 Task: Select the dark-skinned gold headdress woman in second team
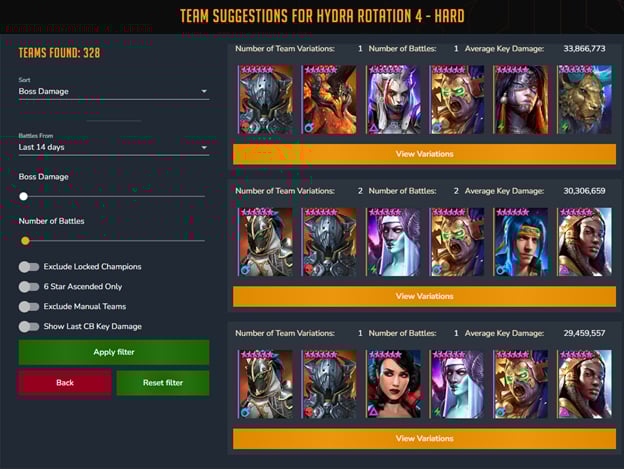click(585, 242)
